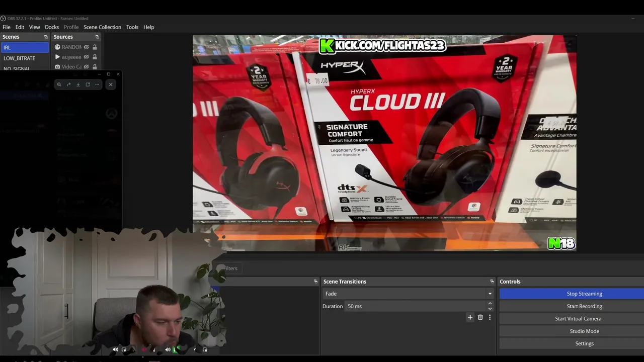
Task: Add a new scene transition with plus
Action: pyautogui.click(x=470, y=317)
